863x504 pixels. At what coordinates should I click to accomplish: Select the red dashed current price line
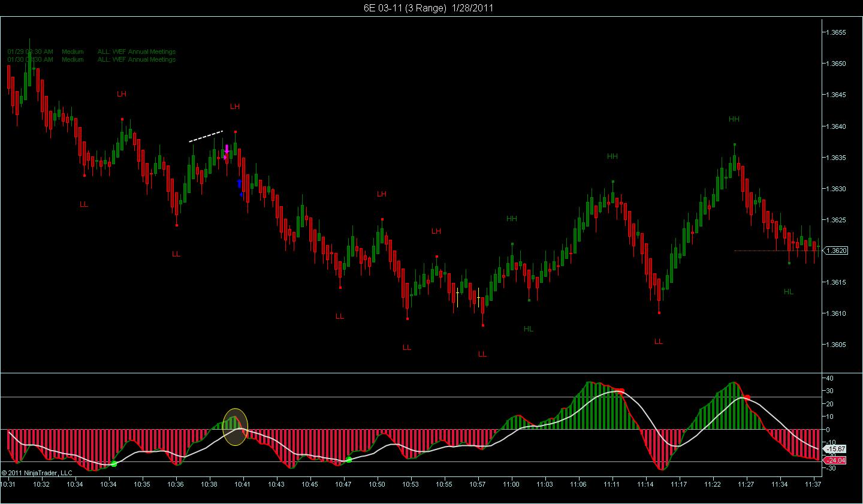coord(777,251)
